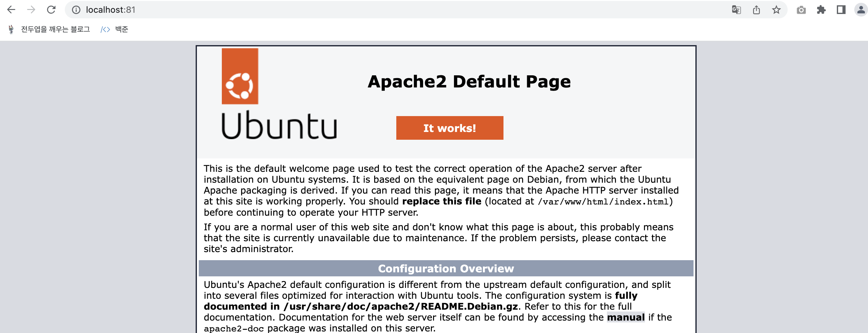
Task: Click the share page icon
Action: click(x=756, y=10)
